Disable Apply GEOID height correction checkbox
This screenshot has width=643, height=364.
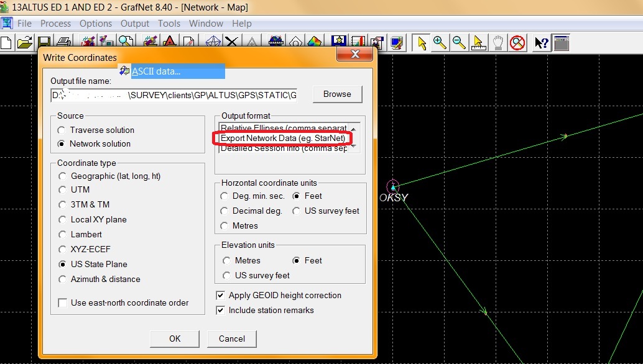point(220,295)
